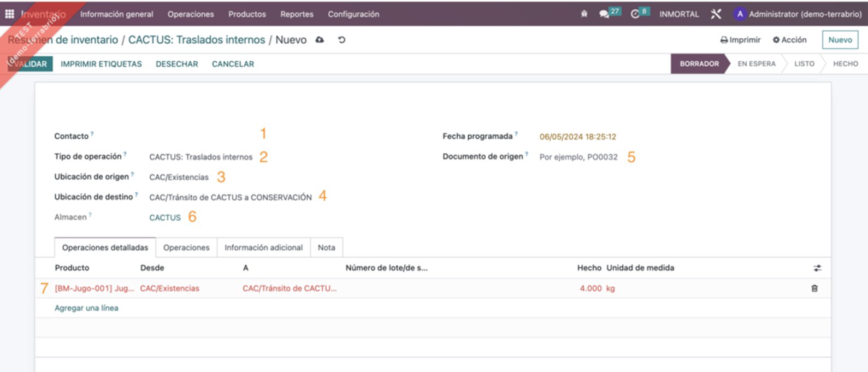This screenshot has width=868, height=372.
Task: Click the developer tools wrench icon
Action: point(716,14)
